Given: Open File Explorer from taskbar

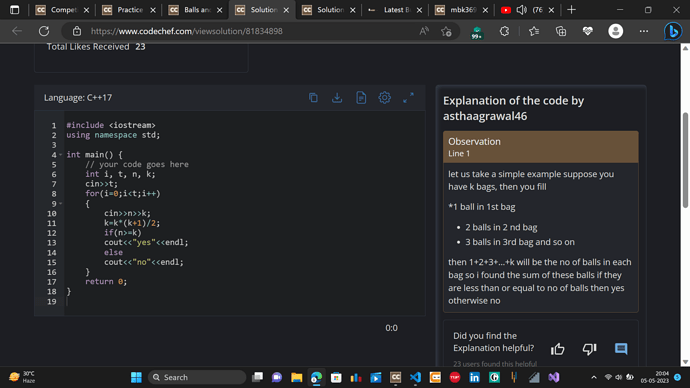Looking at the screenshot, I should tap(297, 377).
